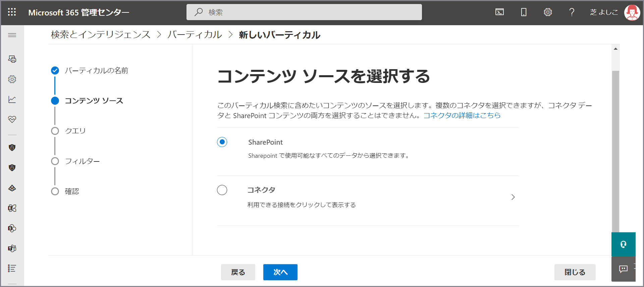Open the user profile avatar
The height and width of the screenshot is (287, 644).
coord(632,12)
